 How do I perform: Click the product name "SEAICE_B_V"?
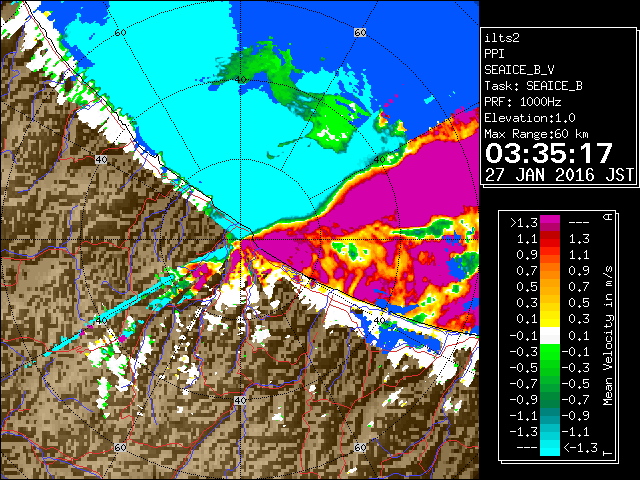tap(519, 70)
